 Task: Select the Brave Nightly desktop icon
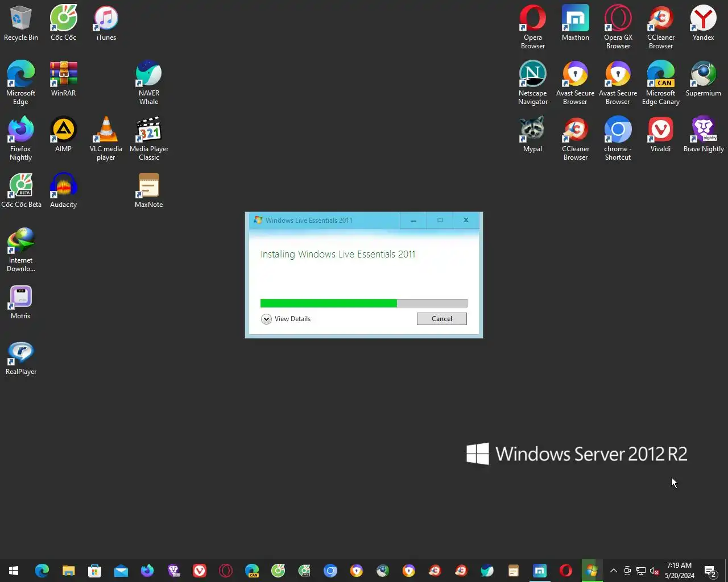(704, 135)
